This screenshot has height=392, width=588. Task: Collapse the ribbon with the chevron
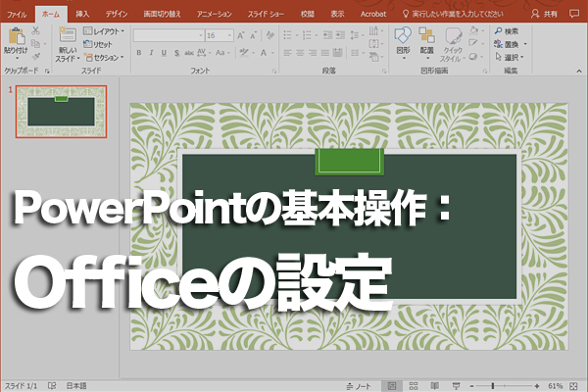pos(579,71)
